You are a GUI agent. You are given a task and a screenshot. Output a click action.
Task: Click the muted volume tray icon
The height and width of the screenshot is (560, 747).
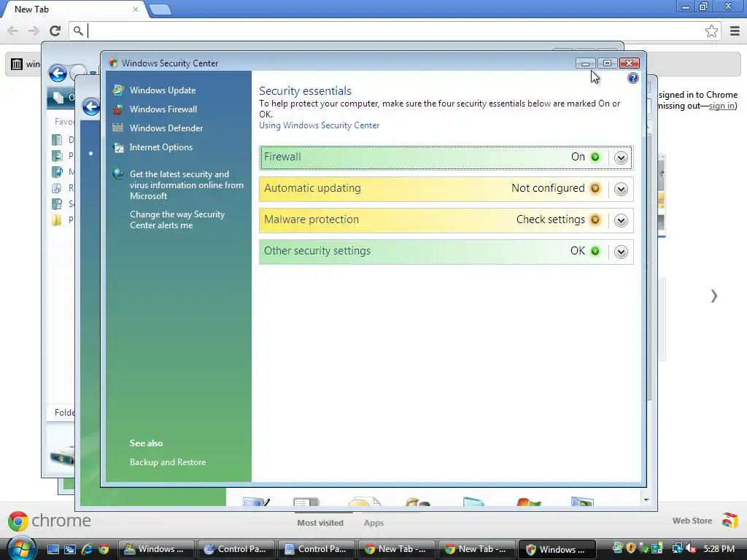tap(691, 548)
